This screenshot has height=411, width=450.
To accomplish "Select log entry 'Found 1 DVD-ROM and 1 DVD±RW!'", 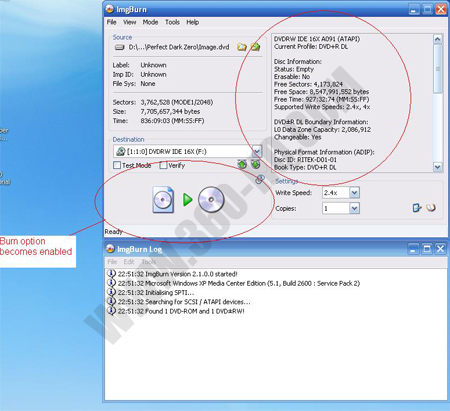I will [181, 311].
